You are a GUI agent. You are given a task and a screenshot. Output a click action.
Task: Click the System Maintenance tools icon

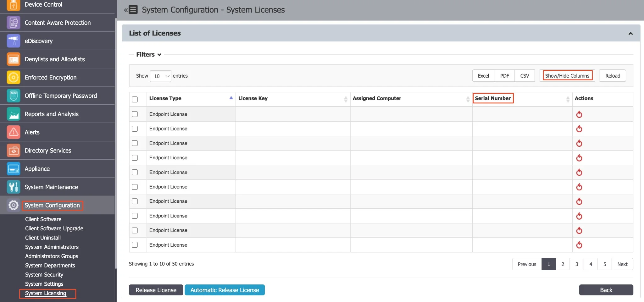click(13, 187)
